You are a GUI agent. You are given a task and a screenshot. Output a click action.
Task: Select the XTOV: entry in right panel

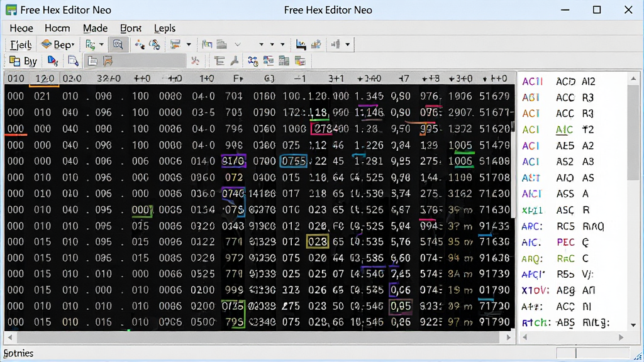click(535, 290)
